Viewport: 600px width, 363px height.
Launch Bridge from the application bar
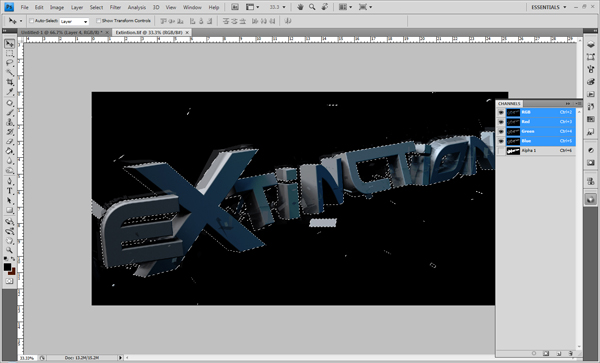click(235, 7)
